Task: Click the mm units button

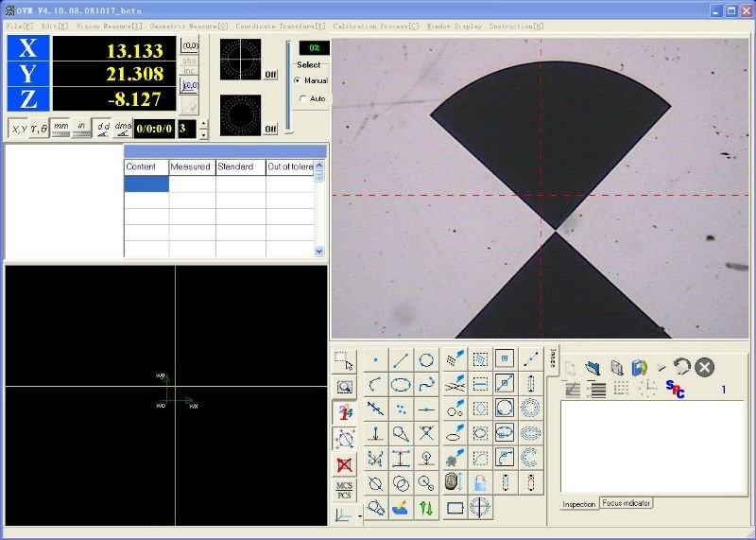Action: point(60,129)
